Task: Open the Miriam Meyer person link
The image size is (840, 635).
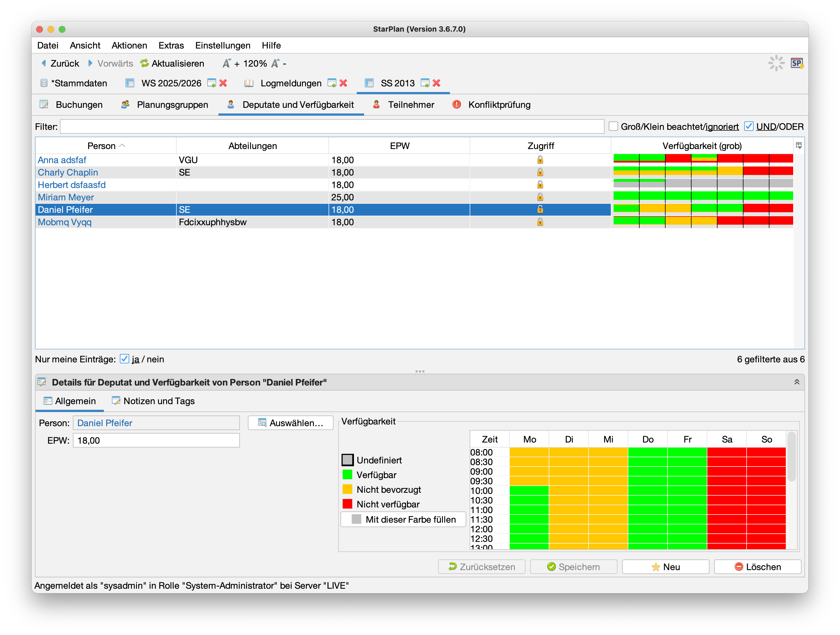Action: [x=66, y=197]
